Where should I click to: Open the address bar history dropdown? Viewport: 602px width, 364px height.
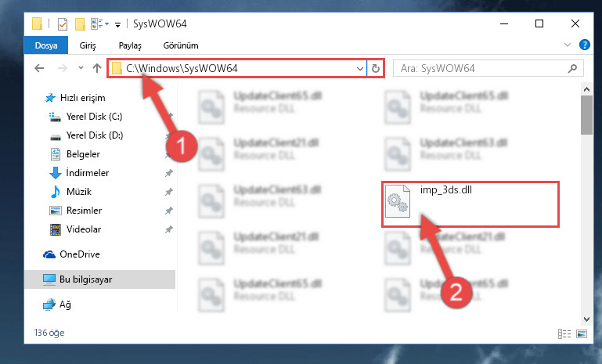[x=360, y=68]
